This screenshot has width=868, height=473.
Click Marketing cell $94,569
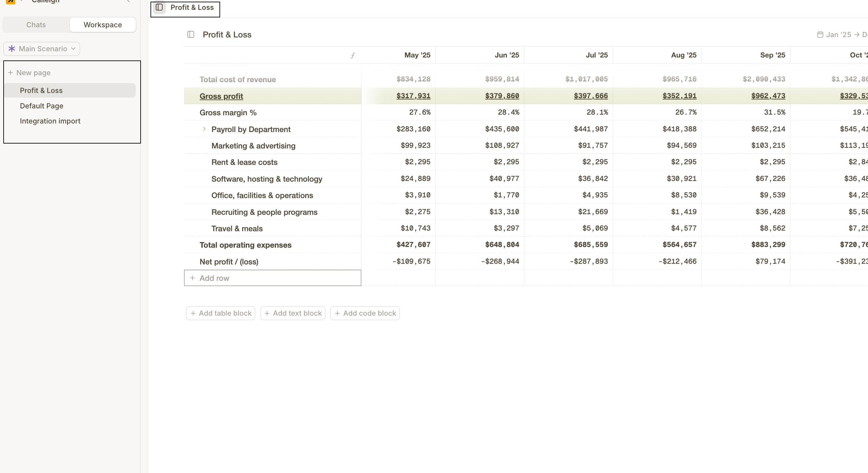(682, 145)
